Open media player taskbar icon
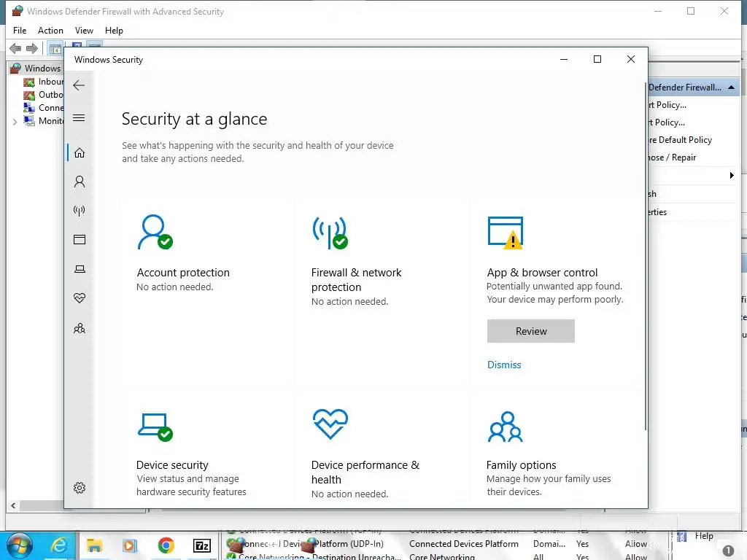747x560 pixels. (x=130, y=545)
